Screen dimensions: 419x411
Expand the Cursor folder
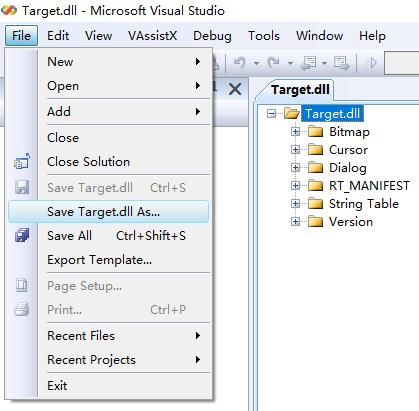click(x=295, y=150)
